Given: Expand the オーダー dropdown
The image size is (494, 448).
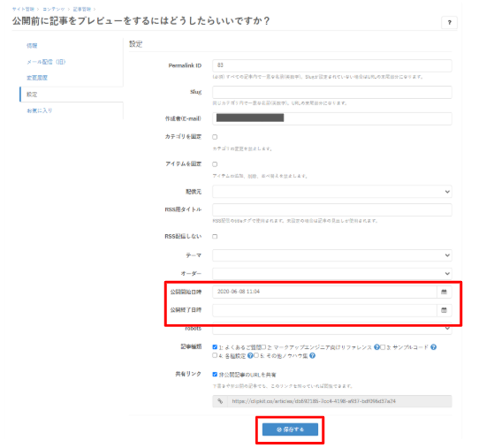Looking at the screenshot, I should (332, 273).
